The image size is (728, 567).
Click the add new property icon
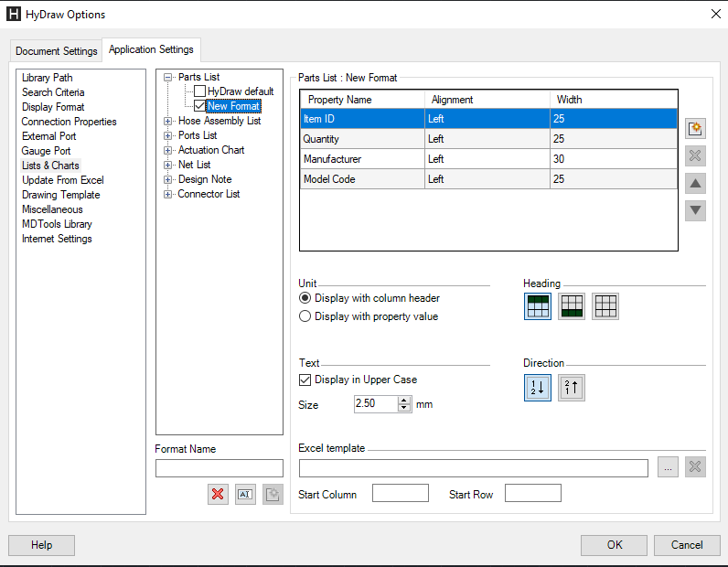click(695, 128)
